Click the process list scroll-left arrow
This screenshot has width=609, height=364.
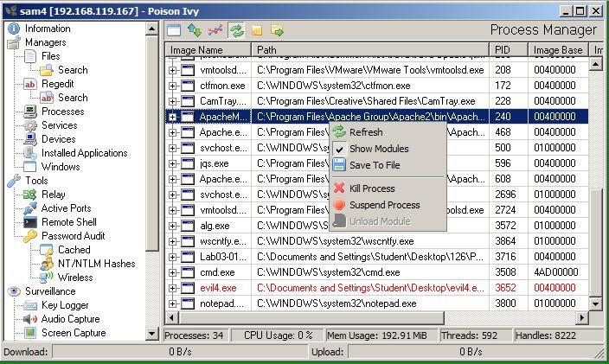[171, 318]
